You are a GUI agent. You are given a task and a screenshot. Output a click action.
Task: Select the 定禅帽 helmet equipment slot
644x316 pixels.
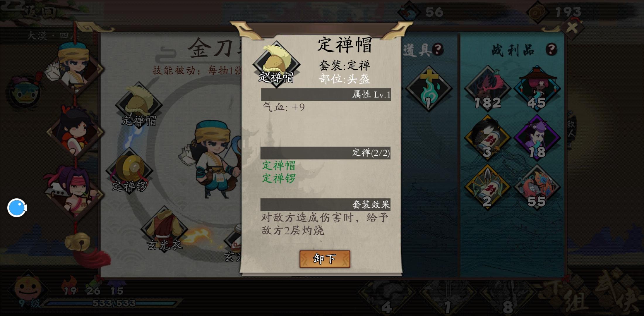point(139,105)
